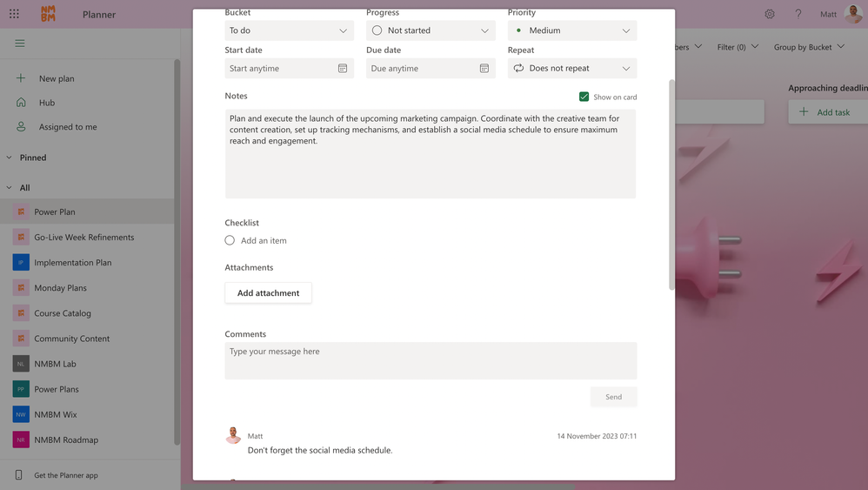Click the New plan plus icon

point(21,78)
